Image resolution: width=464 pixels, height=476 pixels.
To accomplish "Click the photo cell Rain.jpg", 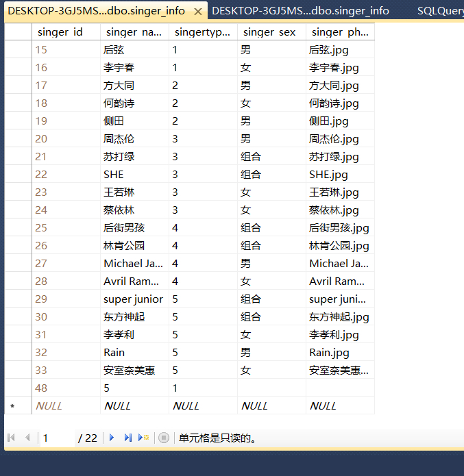I will (341, 353).
